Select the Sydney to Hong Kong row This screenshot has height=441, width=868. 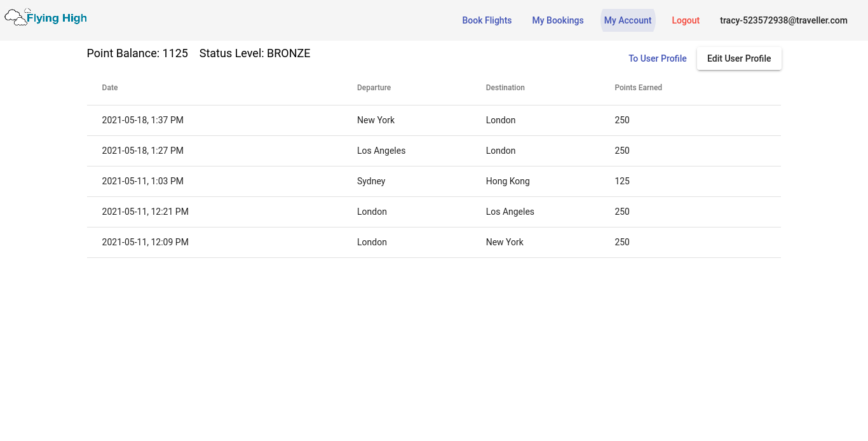[x=433, y=181]
